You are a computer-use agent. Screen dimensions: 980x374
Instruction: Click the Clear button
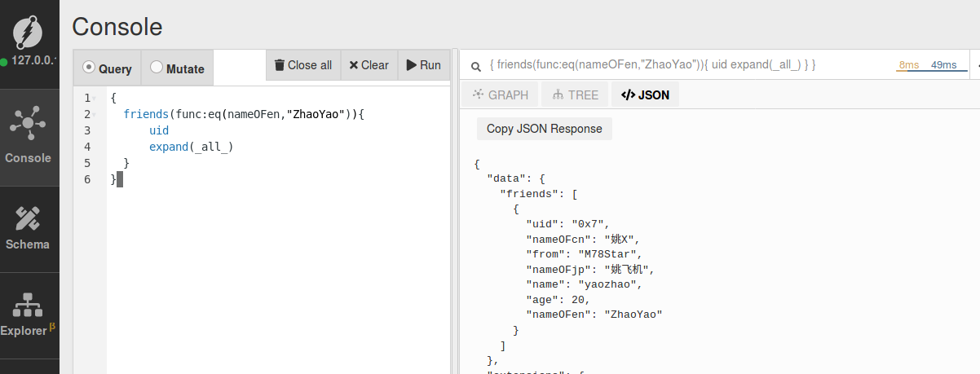tap(369, 65)
